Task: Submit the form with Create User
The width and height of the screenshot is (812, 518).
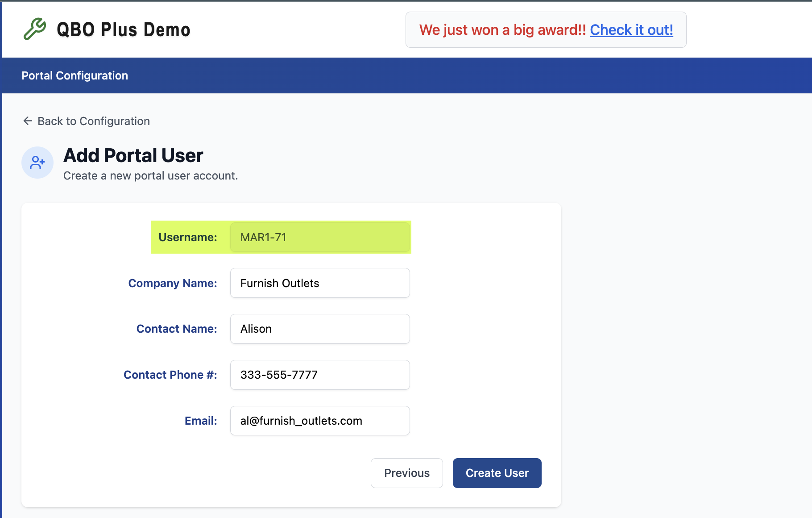Action: pyautogui.click(x=497, y=473)
